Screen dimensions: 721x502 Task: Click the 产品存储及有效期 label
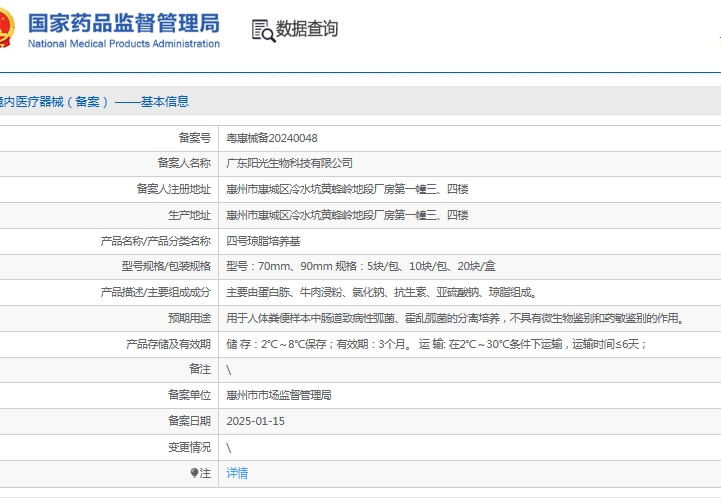click(x=168, y=344)
